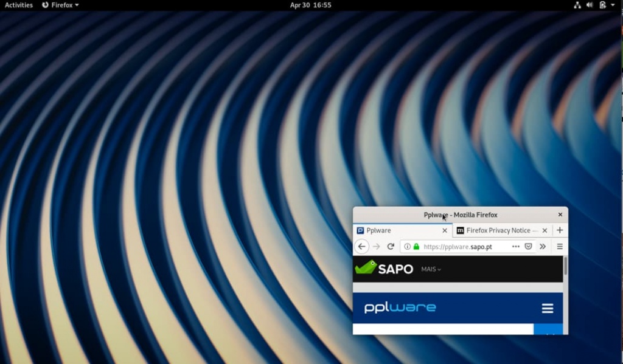The image size is (623, 364).
Task: Click the volume speaker icon
Action: click(590, 5)
